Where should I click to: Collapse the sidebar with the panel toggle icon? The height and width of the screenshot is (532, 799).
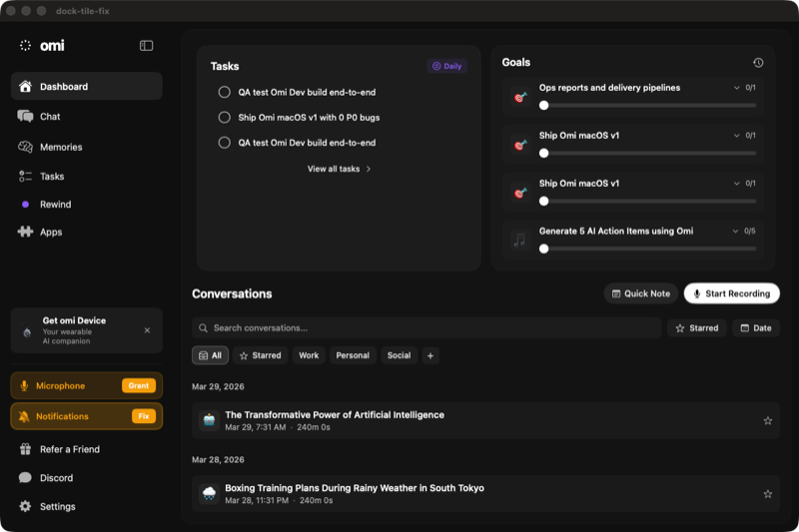tap(146, 46)
